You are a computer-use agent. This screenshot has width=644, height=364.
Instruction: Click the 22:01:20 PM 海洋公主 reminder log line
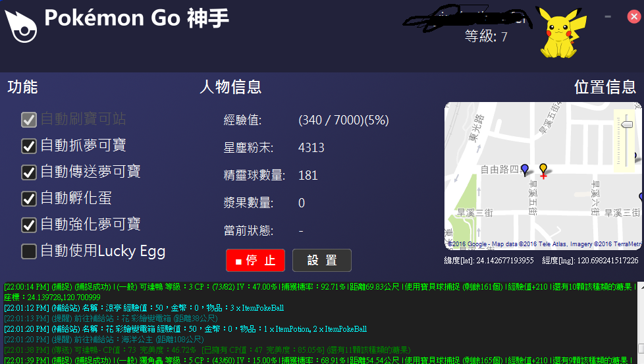(104, 340)
